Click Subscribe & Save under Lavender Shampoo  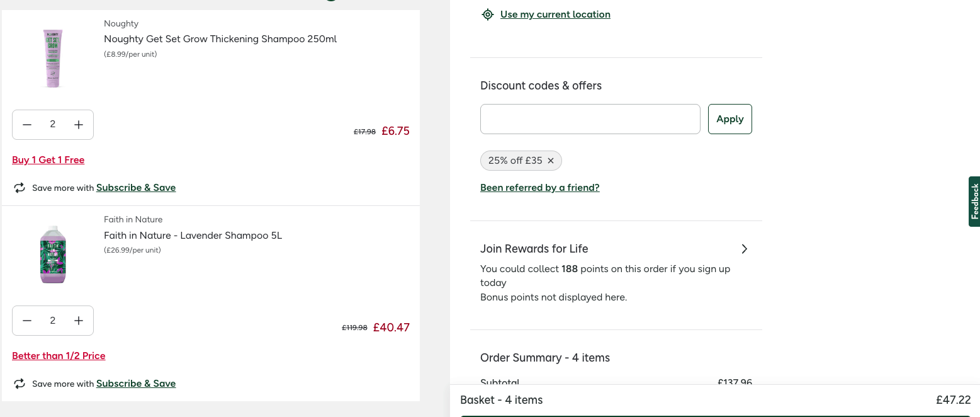point(136,384)
